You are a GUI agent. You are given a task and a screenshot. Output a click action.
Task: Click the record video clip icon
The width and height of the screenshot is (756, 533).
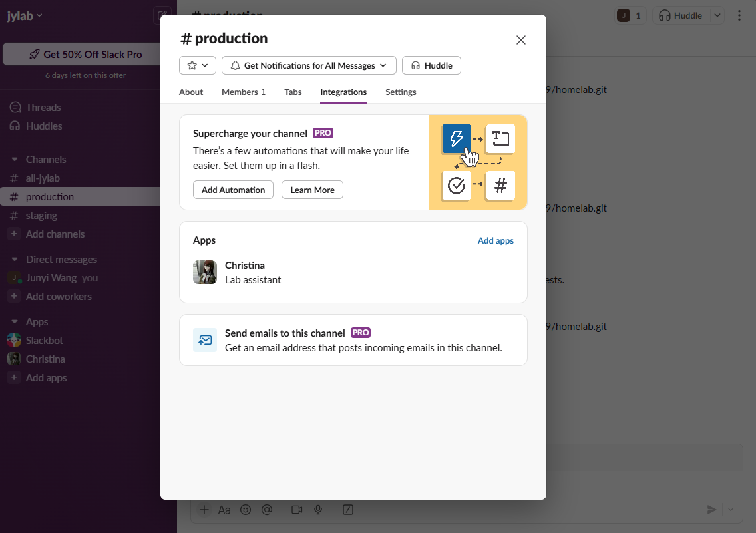click(x=297, y=510)
